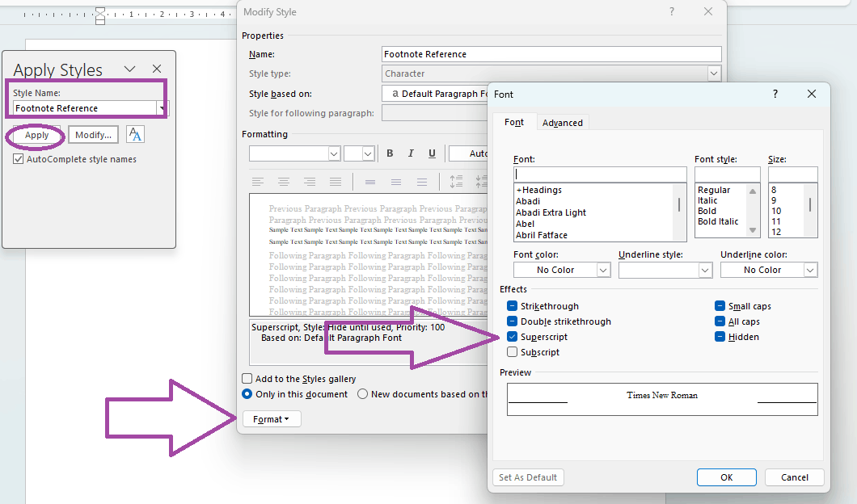The height and width of the screenshot is (504, 857).
Task: Select size 8 in Size list
Action: click(774, 190)
